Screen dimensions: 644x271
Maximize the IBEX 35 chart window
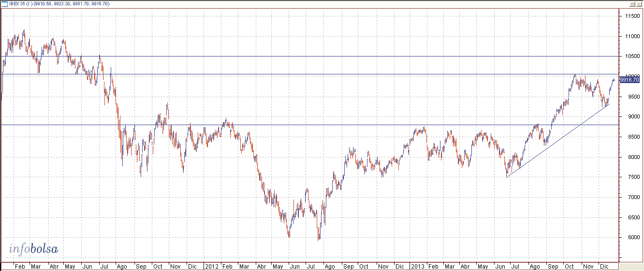pyautogui.click(x=632, y=4)
